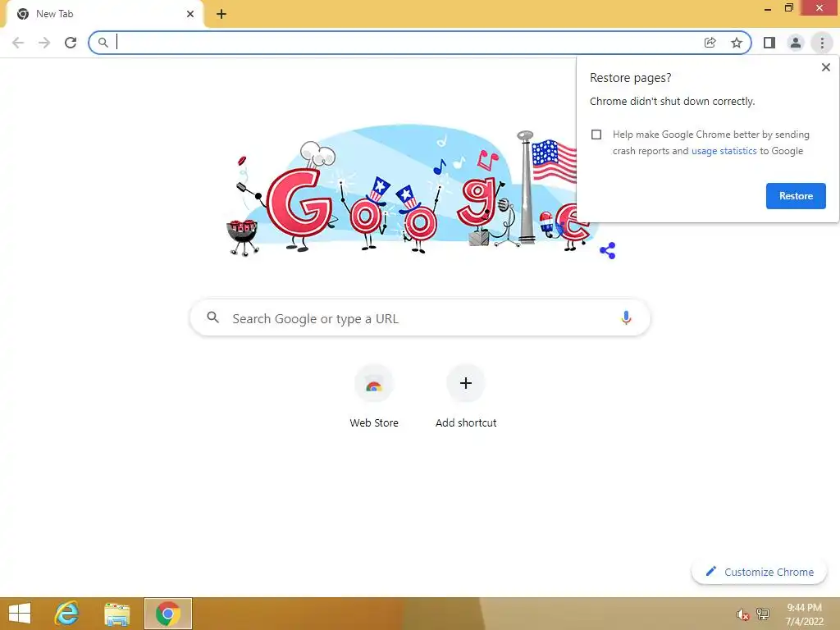Open the side panel icon
The image size is (840, 630).
pyautogui.click(x=769, y=43)
